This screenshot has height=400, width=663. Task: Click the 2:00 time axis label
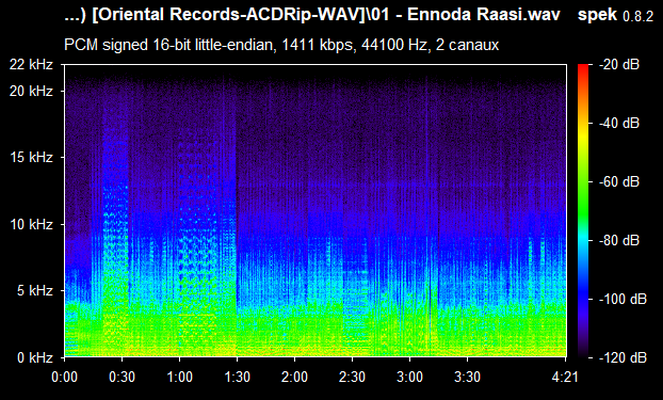tap(295, 377)
